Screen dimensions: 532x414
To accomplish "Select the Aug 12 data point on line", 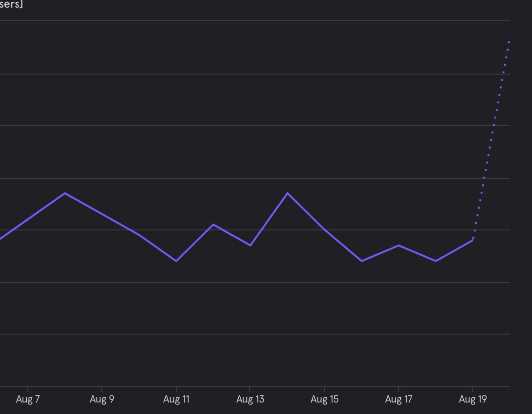I will tap(213, 225).
